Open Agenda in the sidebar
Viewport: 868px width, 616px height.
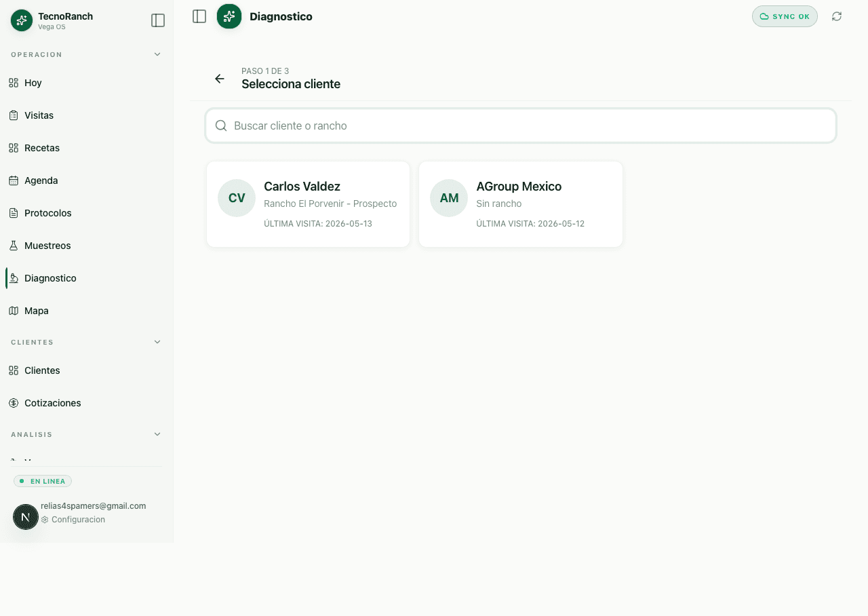coord(84,180)
